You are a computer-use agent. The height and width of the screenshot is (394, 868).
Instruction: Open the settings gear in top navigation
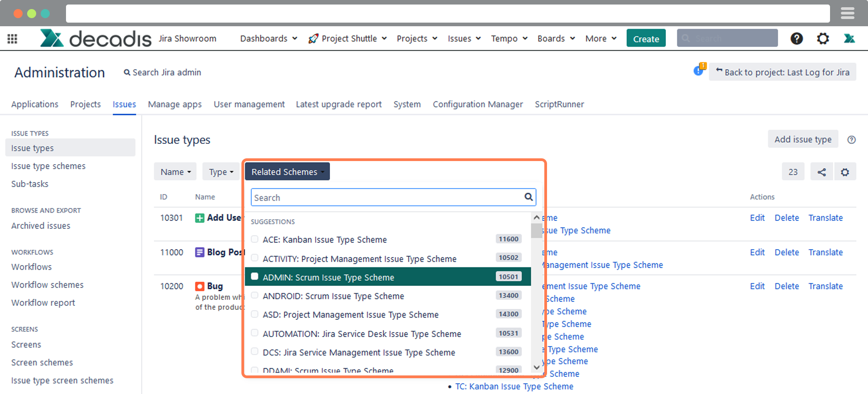[x=823, y=39]
